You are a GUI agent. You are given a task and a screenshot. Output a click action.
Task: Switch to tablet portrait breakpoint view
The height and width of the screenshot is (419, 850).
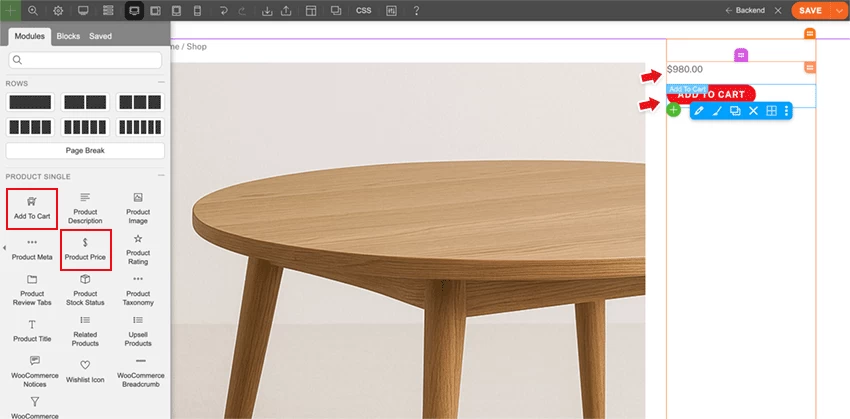(176, 10)
